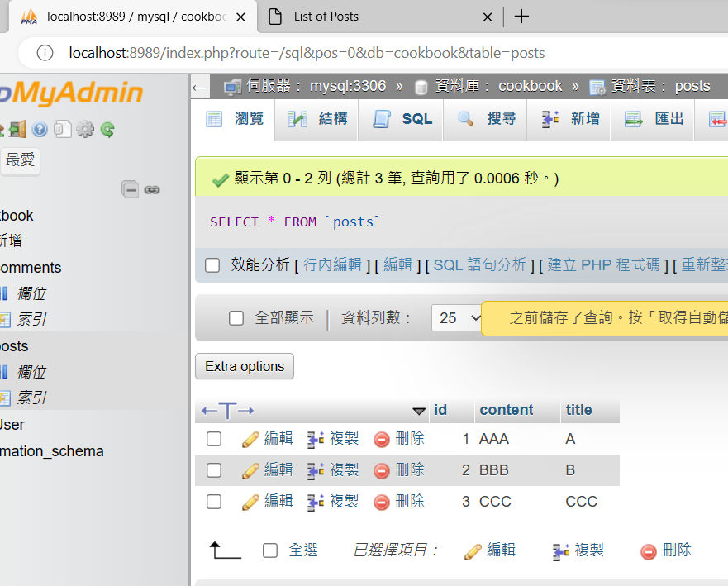Click the columns icon under posts table
728x586 pixels.
point(3,372)
